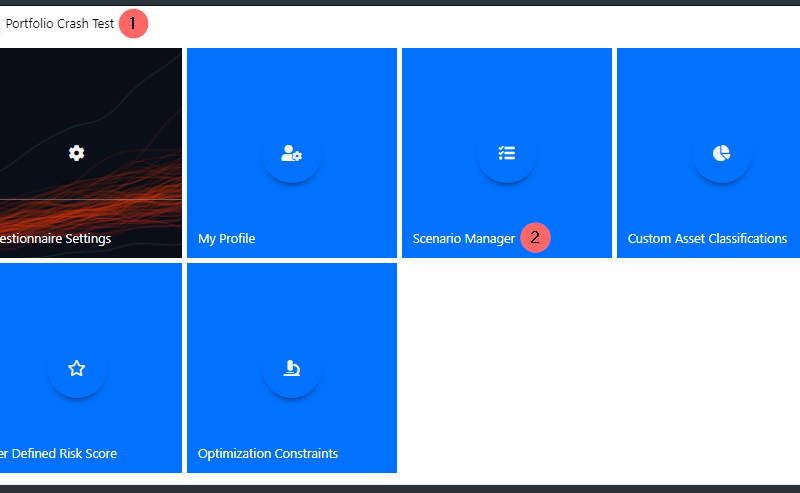
Task: Click blank top area of Scenario Manager tile
Action: point(507,80)
